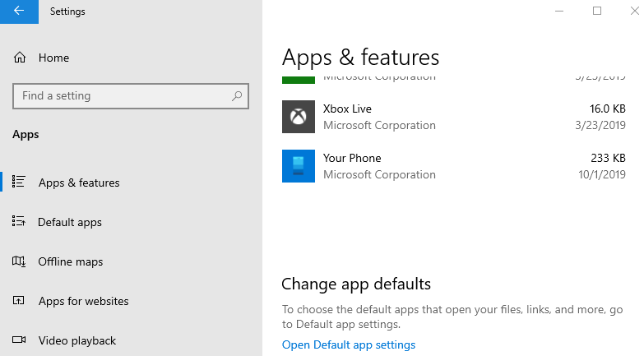Image resolution: width=644 pixels, height=356 pixels.
Task: Focus the Find a setting field
Action: (x=131, y=96)
